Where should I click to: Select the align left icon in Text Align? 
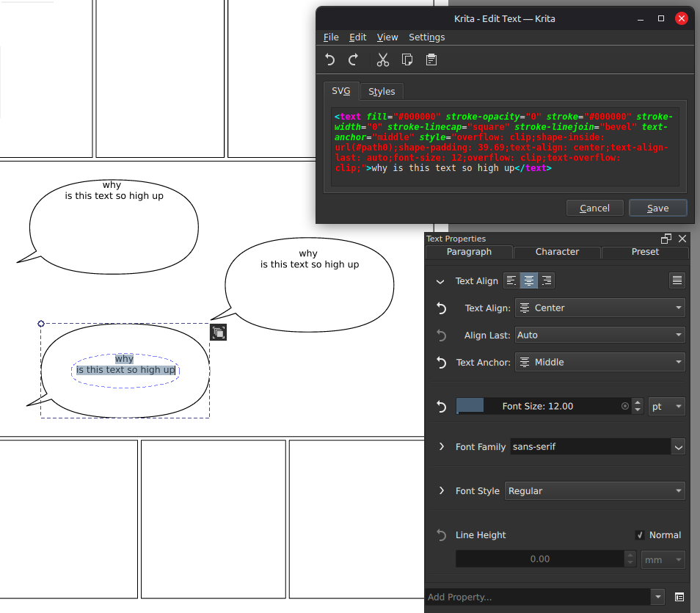coord(511,280)
